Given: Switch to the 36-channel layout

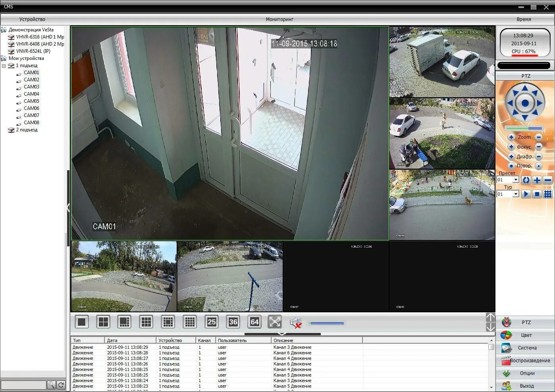Looking at the screenshot, I should 233,322.
